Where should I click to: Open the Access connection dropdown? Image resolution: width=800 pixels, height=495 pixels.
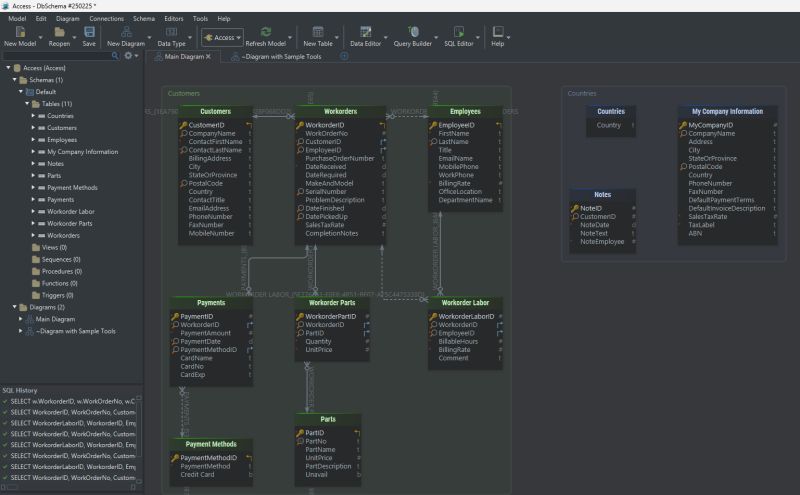click(x=222, y=37)
